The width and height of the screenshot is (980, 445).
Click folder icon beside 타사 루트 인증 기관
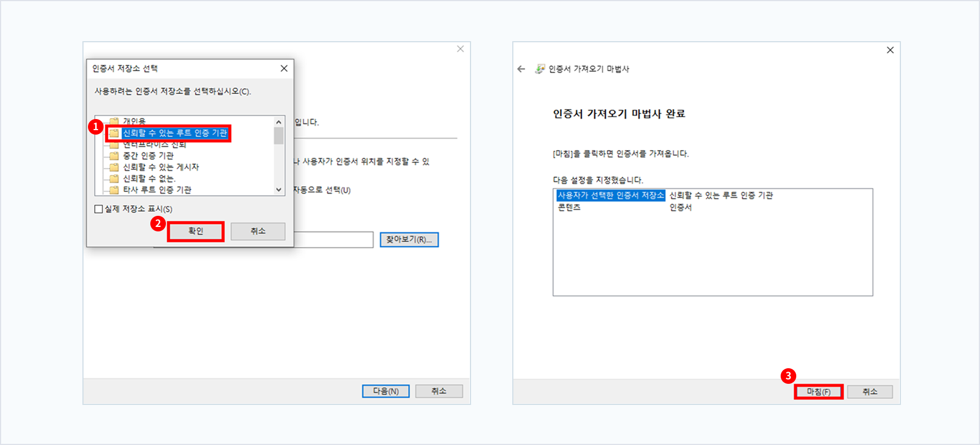pyautogui.click(x=114, y=190)
